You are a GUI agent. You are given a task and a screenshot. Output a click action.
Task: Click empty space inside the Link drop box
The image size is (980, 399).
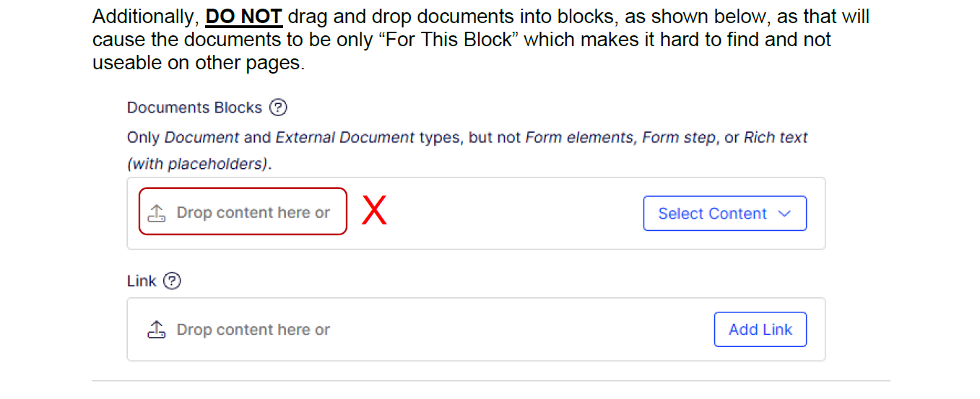[520, 330]
